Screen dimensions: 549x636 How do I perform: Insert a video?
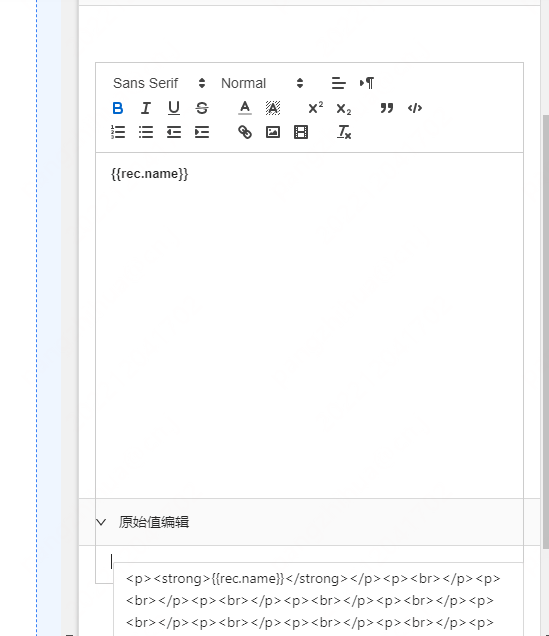point(300,132)
